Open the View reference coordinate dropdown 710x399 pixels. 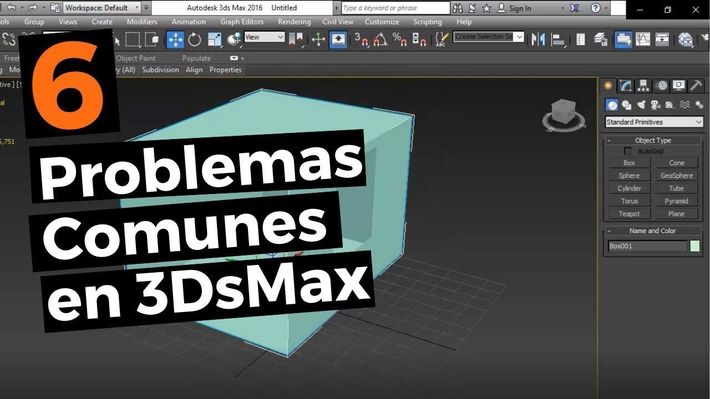point(264,37)
